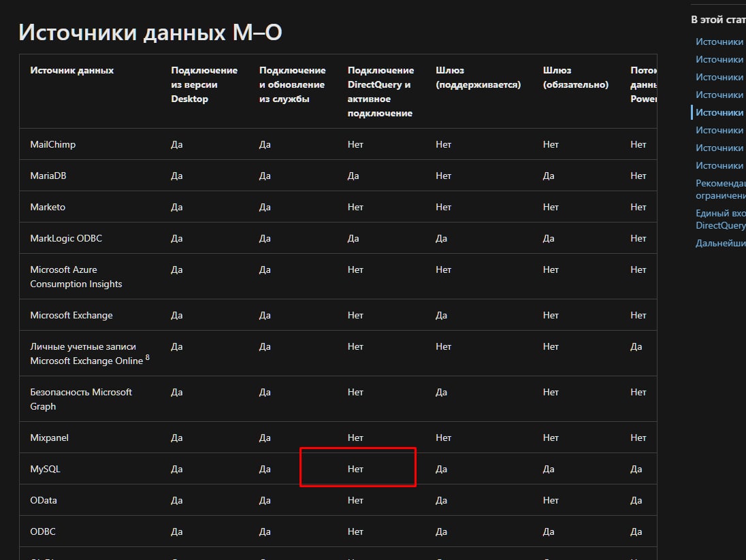Click column header 'Подключение из версии Desktop'
The height and width of the screenshot is (560, 746).
click(204, 84)
